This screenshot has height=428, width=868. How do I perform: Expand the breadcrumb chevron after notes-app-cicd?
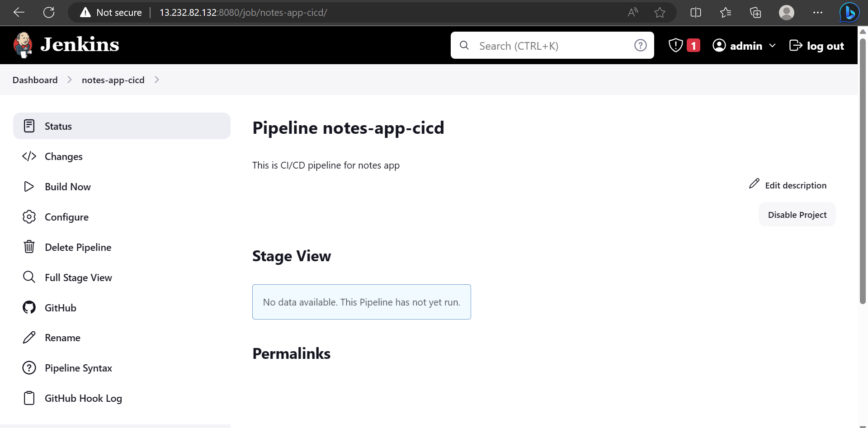[x=157, y=80]
